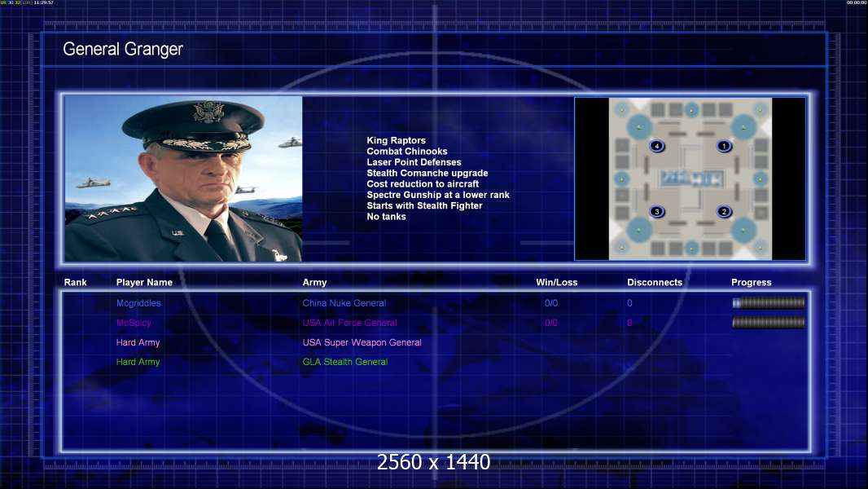Click the Laser Point Defenses trait line

click(x=414, y=162)
